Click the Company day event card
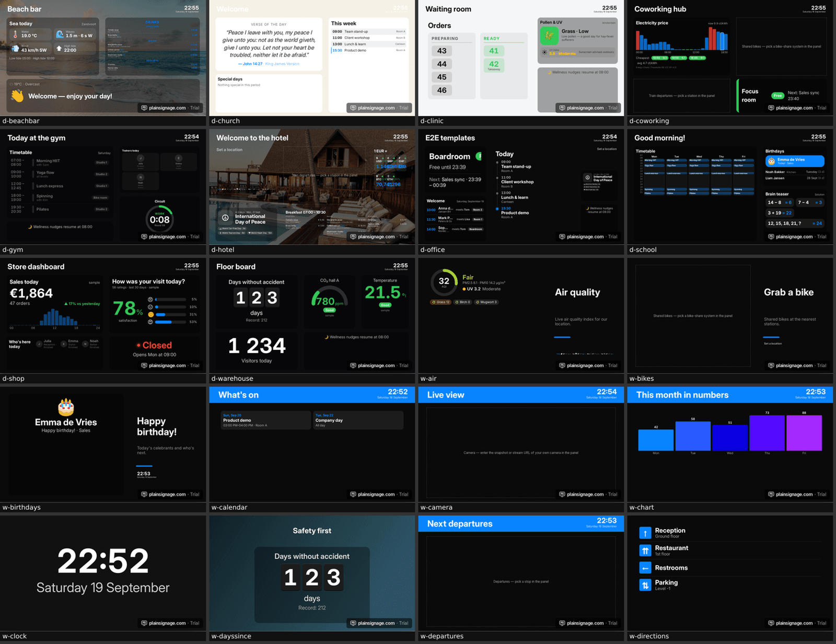 click(x=358, y=420)
